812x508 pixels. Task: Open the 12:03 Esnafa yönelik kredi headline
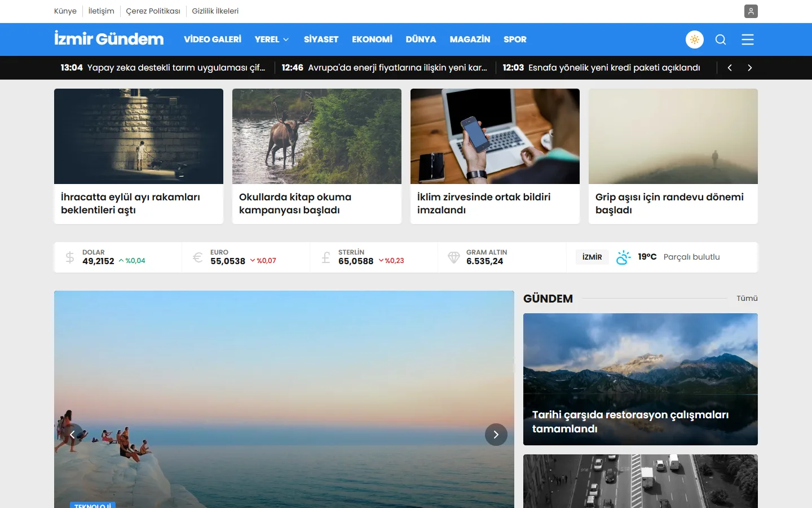pos(602,68)
